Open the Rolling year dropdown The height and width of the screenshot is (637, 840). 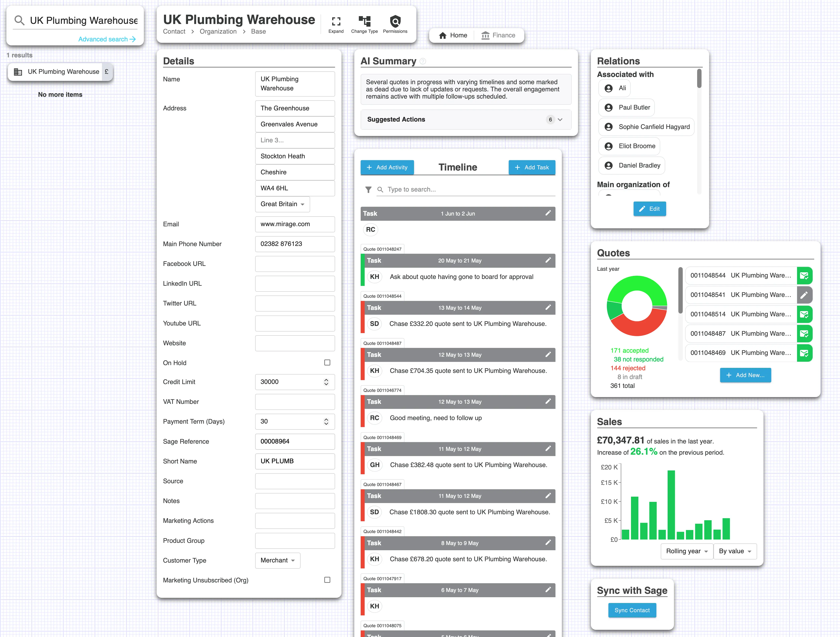pyautogui.click(x=687, y=551)
